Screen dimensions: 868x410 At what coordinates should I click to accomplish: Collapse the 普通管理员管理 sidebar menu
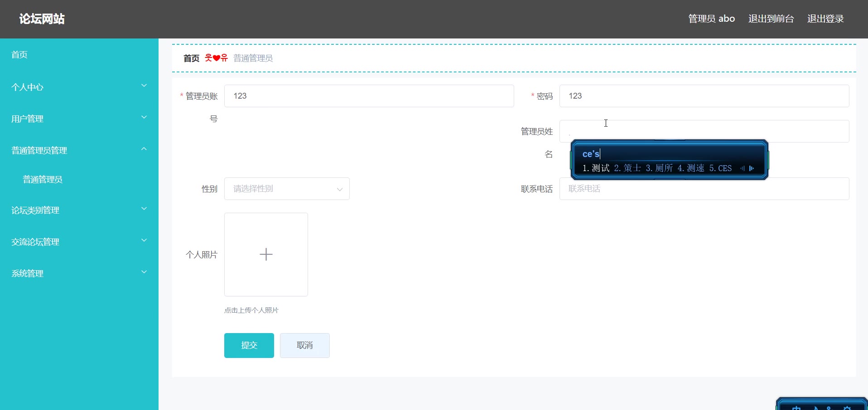click(x=79, y=150)
